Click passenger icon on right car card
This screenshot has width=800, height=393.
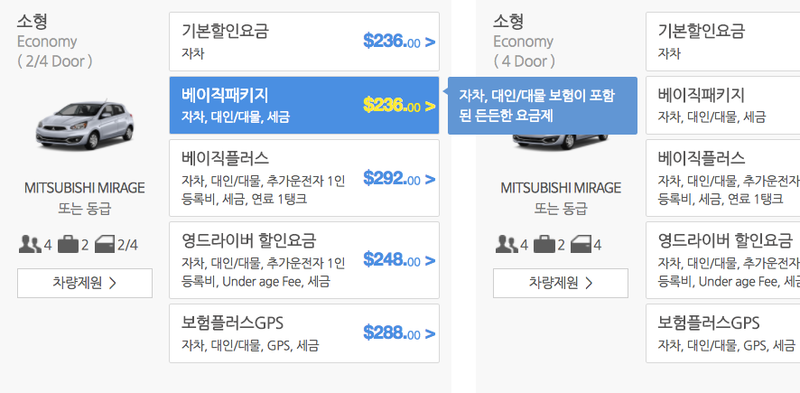(507, 245)
